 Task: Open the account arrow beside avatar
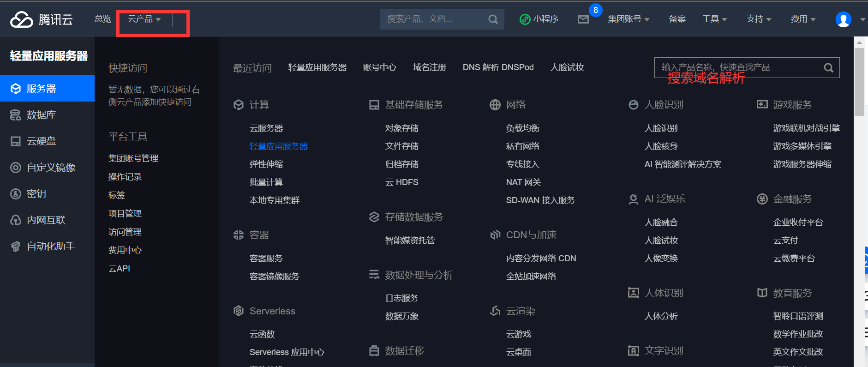[x=862, y=19]
